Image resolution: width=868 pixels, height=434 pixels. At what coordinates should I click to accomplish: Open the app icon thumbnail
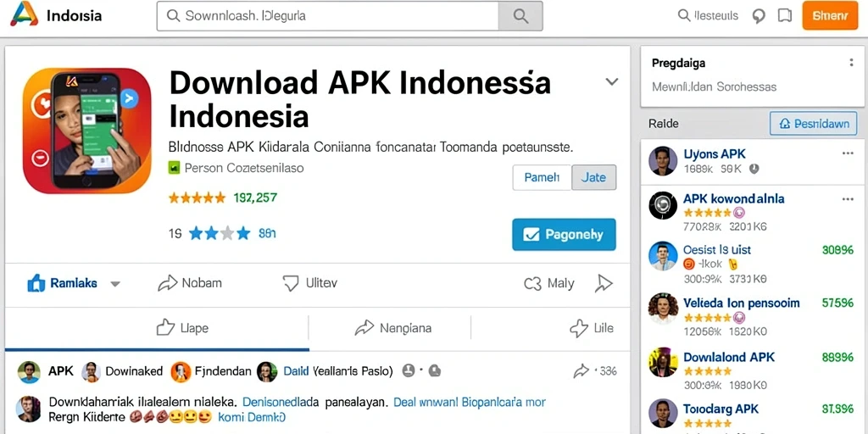[x=87, y=131]
